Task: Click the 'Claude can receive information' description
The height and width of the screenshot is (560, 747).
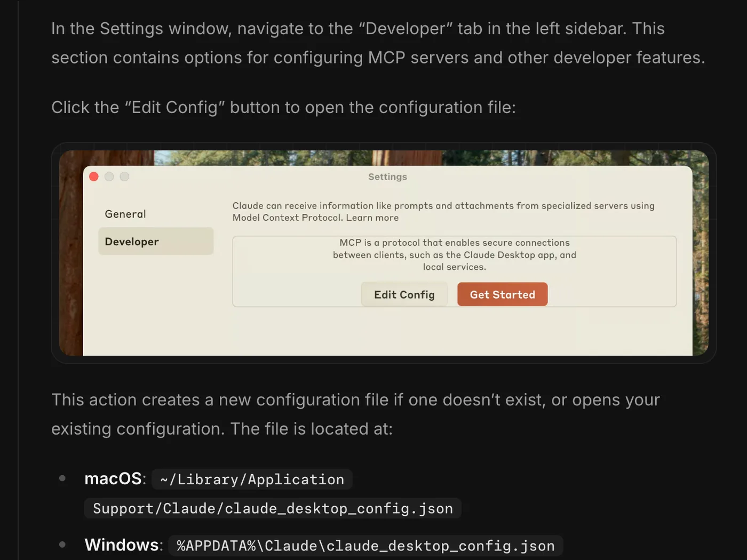Action: coord(443,212)
